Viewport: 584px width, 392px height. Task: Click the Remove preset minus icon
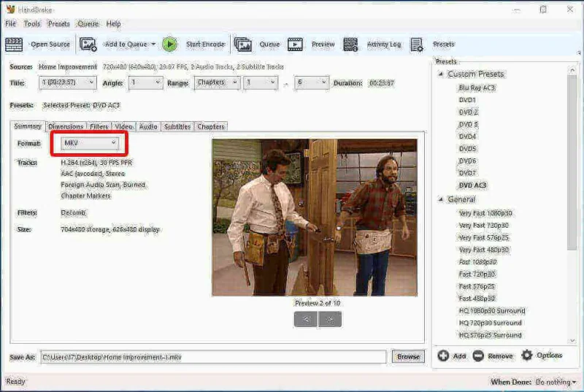click(x=478, y=356)
